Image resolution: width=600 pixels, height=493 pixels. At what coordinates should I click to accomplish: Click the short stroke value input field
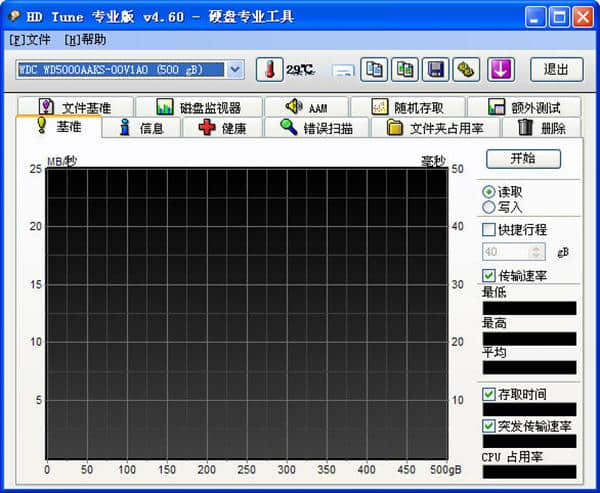tap(506, 252)
